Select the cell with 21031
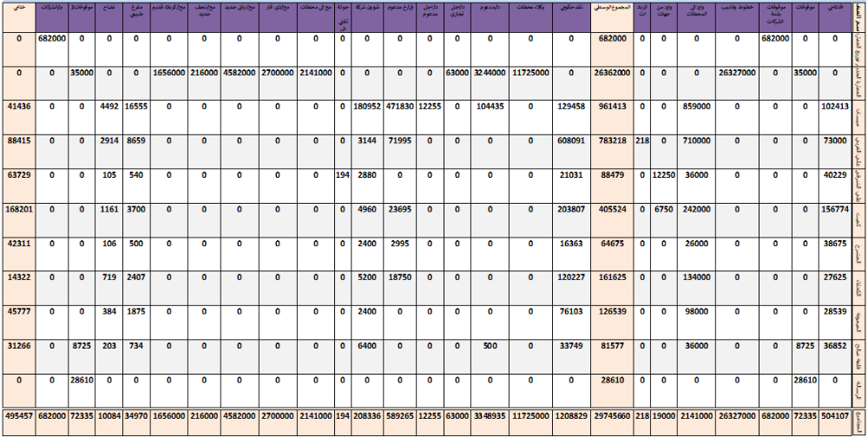Viewport: 868px width, 437px height. click(569, 186)
